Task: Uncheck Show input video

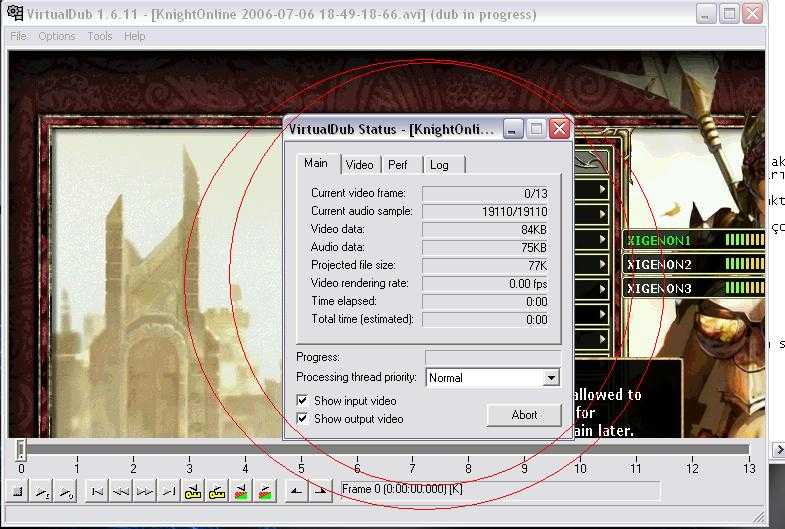Action: 302,400
